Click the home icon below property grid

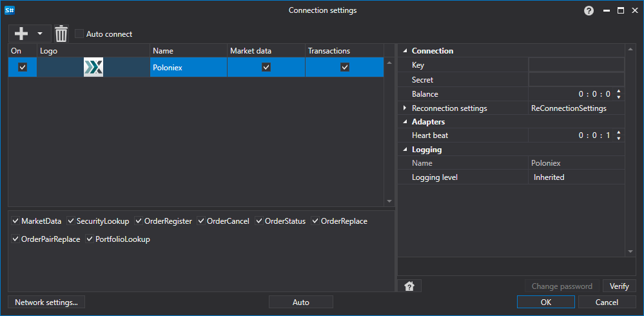coord(409,286)
